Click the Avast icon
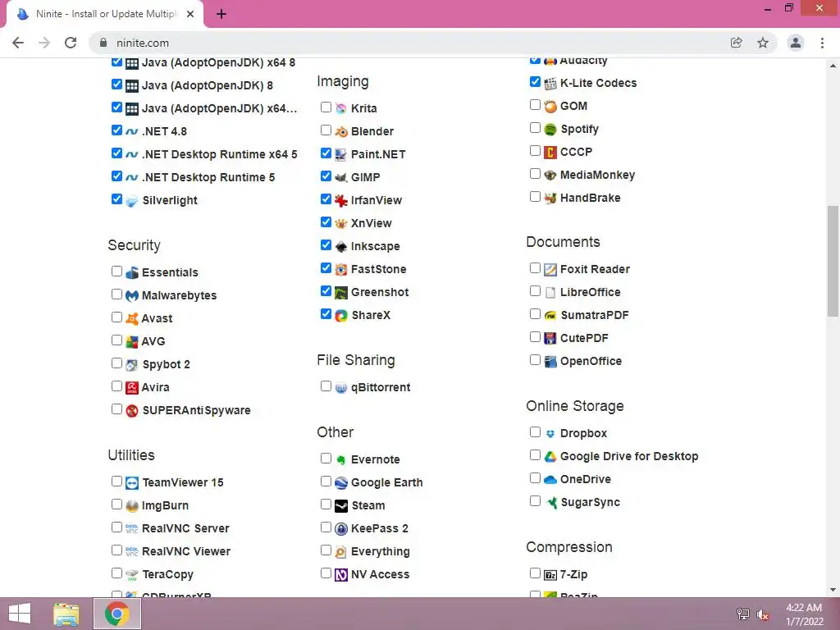Screen dimensions: 840x630 pos(132,319)
